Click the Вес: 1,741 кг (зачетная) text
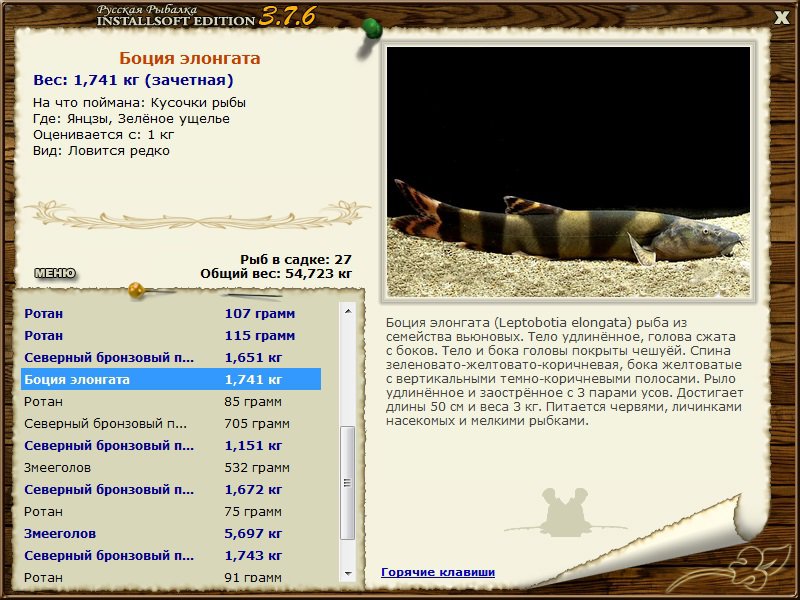Image resolution: width=800 pixels, height=600 pixels. (133, 80)
